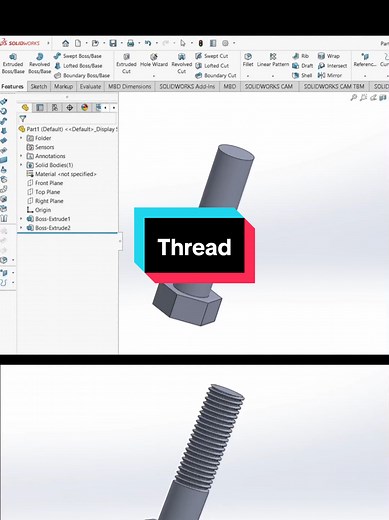Open the SOLIDWORKS logo menu arrow
Viewport: 389px width, 520px height.
tap(48, 43)
